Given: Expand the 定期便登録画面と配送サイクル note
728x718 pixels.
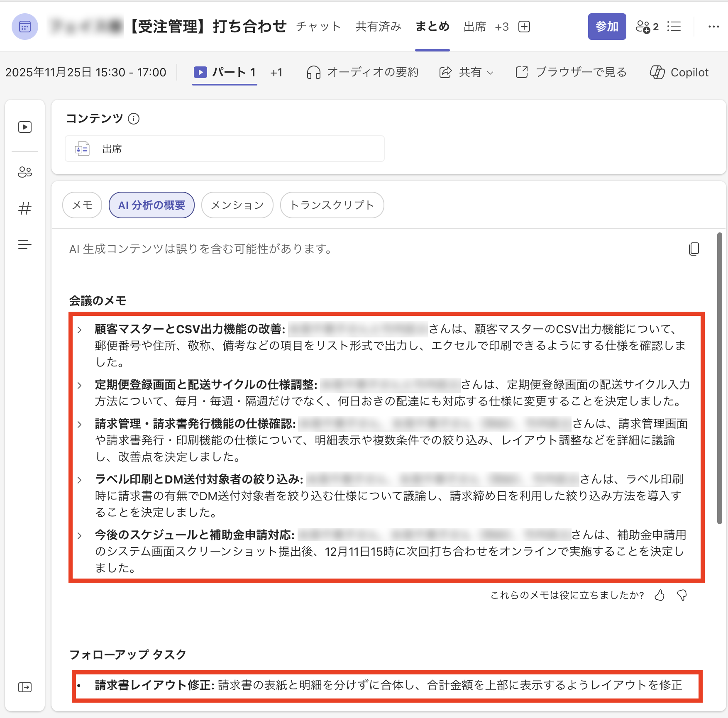Looking at the screenshot, I should (80, 386).
